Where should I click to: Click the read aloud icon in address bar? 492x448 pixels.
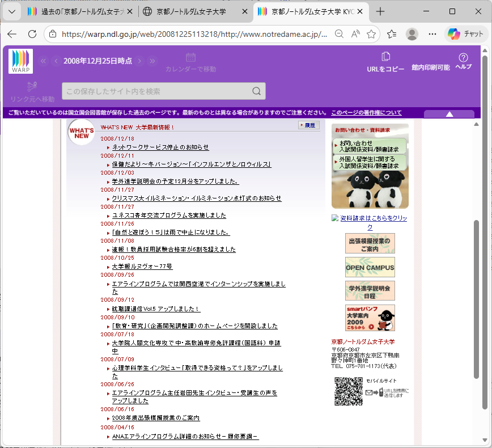point(355,34)
